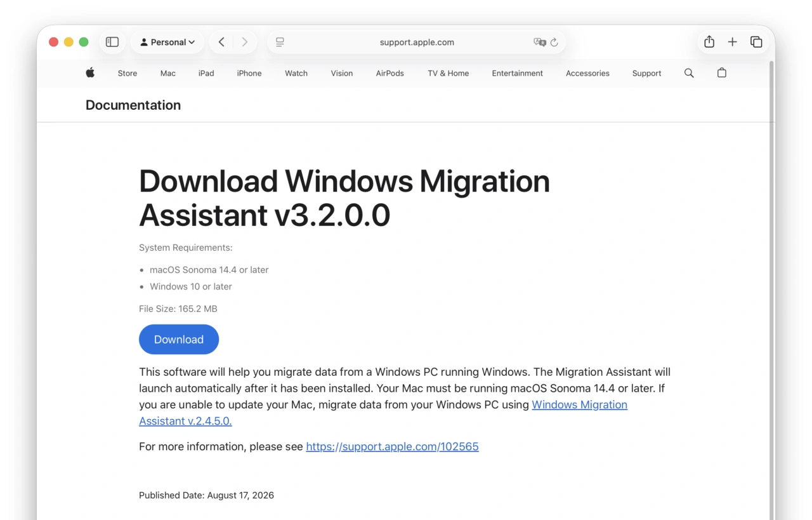Toggle the Safari sidebar icon
Viewport: 812px width, 520px height.
tap(112, 42)
